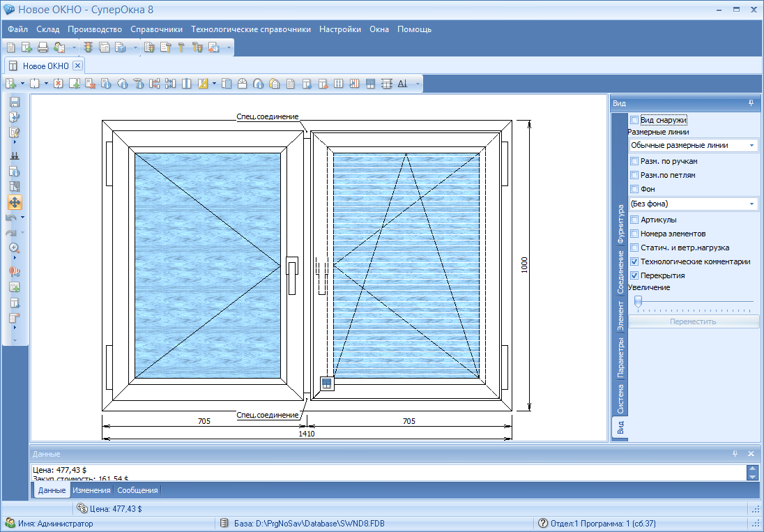This screenshot has height=532, width=764.
Task: Click the puzzle piece info icon
Action: (122, 84)
